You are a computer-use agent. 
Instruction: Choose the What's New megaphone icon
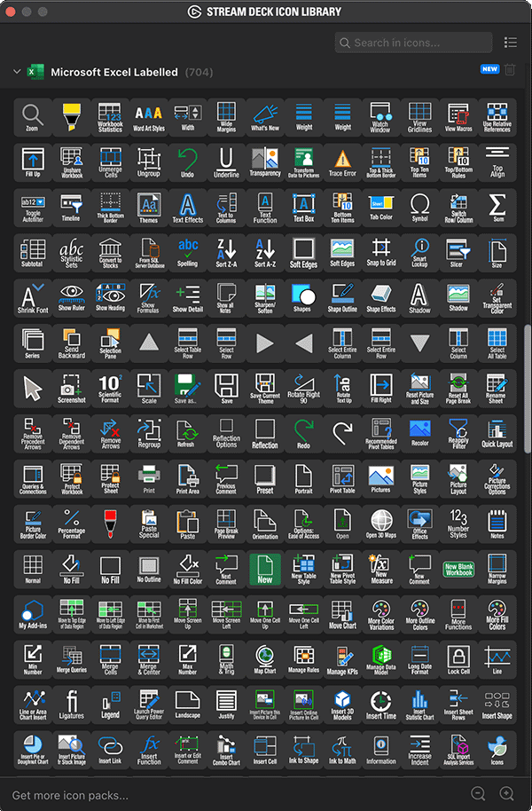(x=265, y=117)
